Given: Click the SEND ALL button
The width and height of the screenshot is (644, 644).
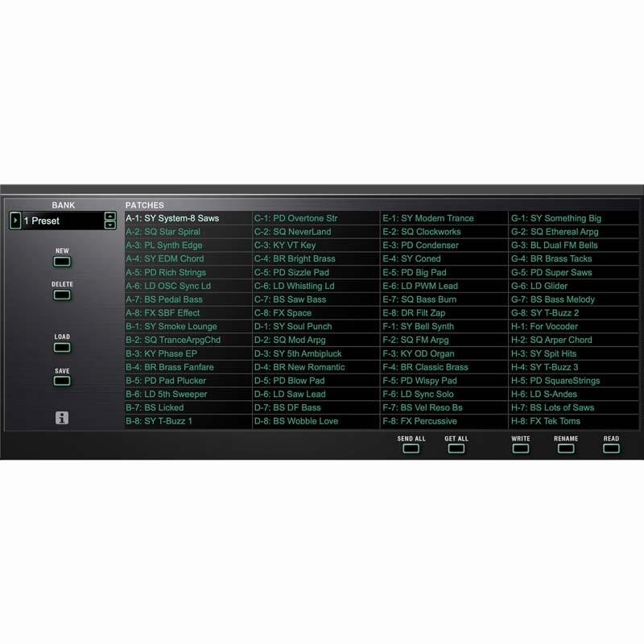Looking at the screenshot, I should (x=411, y=448).
